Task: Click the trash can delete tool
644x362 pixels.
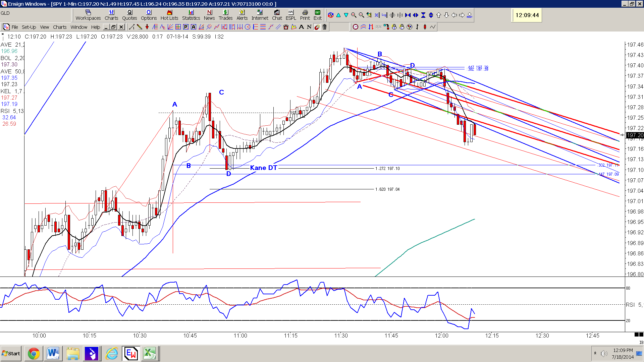Action: [x=324, y=27]
